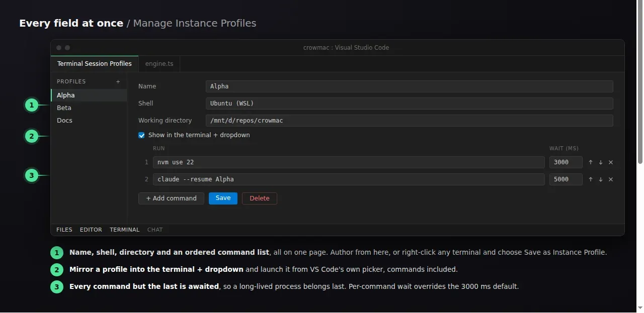The image size is (644, 313).
Task: Toggle 'Show in the terminal + dropdown' checkbox
Action: point(141,135)
